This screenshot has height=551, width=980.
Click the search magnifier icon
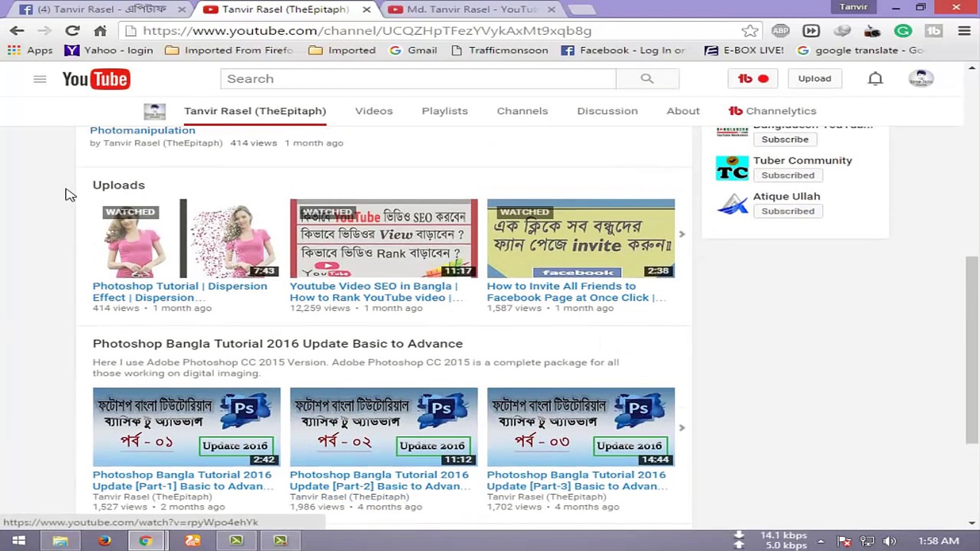647,79
